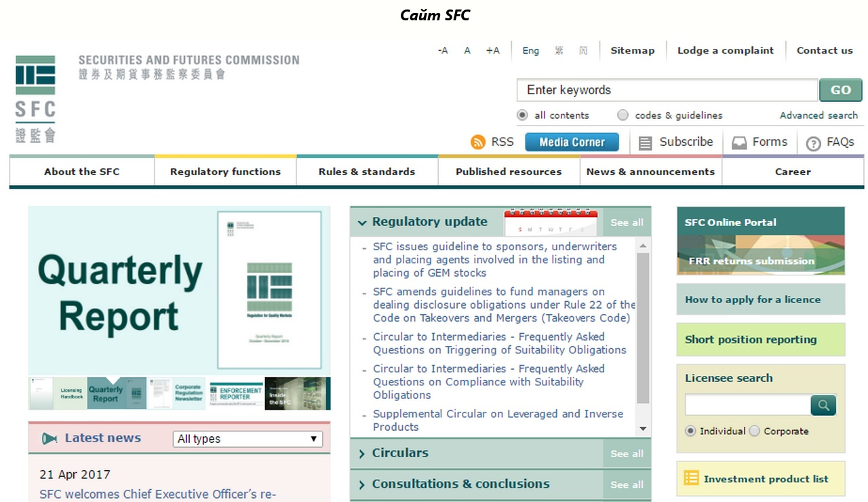
Task: Open Short position reporting link
Action: click(x=761, y=340)
